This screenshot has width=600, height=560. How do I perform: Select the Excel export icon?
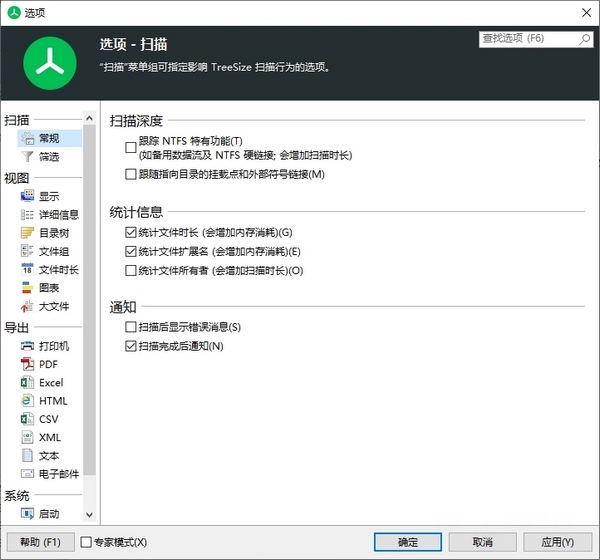pos(27,382)
